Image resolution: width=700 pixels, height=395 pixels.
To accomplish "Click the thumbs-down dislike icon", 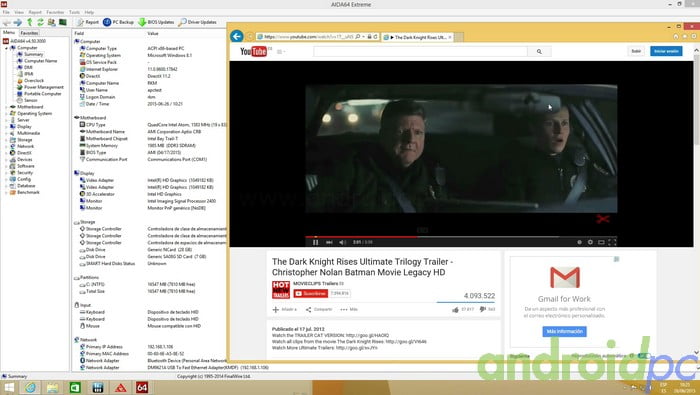I will pyautogui.click(x=483, y=309).
